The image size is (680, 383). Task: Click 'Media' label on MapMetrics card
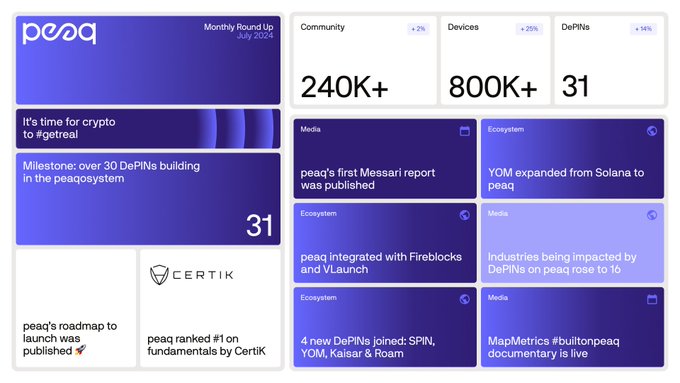(498, 298)
